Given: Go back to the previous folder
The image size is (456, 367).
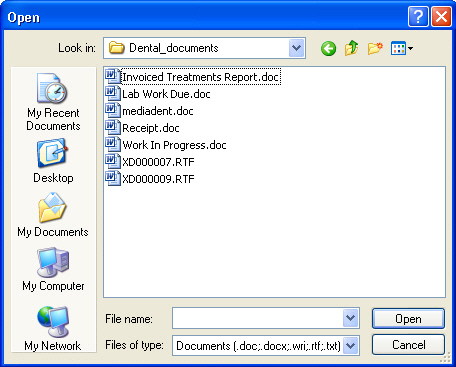Looking at the screenshot, I should click(x=328, y=49).
